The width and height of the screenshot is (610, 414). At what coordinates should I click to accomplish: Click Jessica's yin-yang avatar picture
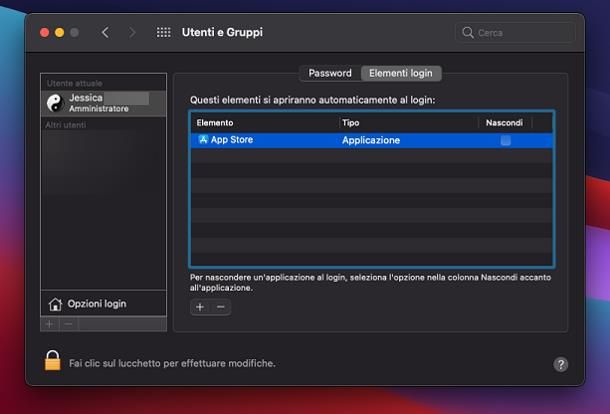(x=55, y=103)
